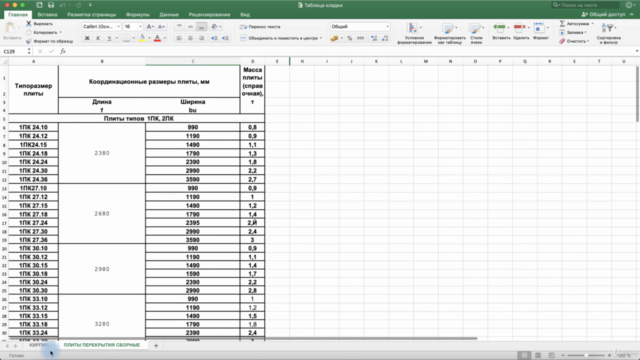This screenshot has height=360, width=640.
Task: Open borders dropdown arrow
Action: [133, 38]
